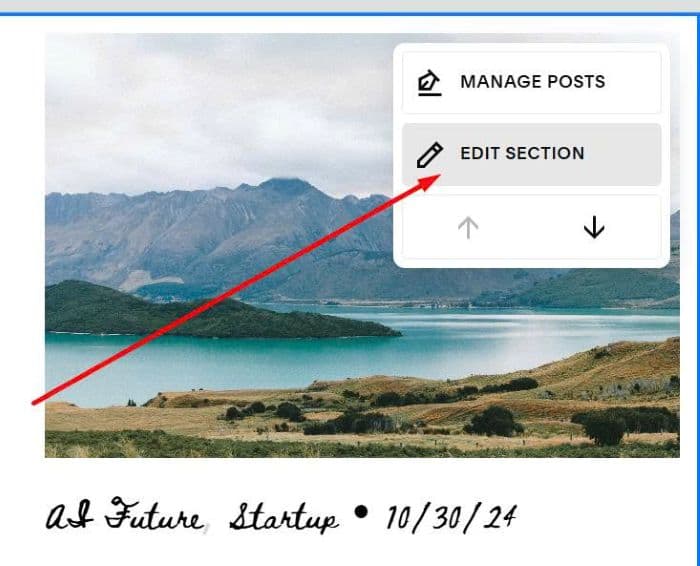Screen dimensions: 700x566
Task: Click the arrow-buttons row in the popup
Action: [531, 227]
